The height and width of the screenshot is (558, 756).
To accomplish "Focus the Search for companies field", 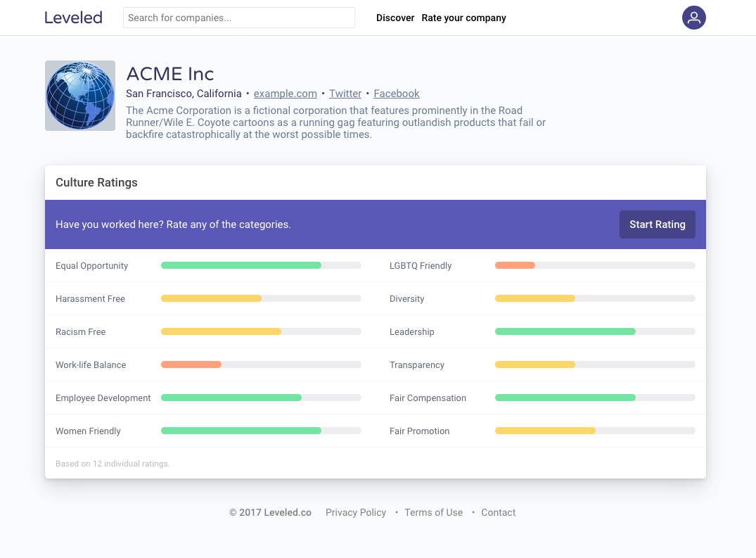I will click(239, 18).
